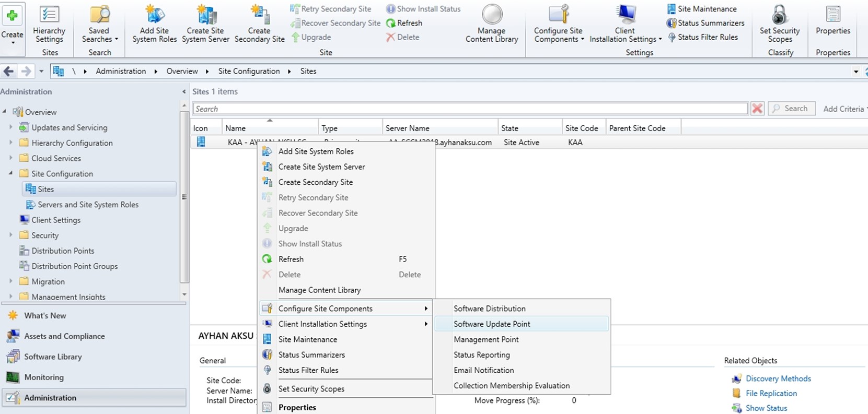Expand the Hierarchy Configuration node
Image resolution: width=868 pixels, height=414 pixels.
click(x=10, y=143)
